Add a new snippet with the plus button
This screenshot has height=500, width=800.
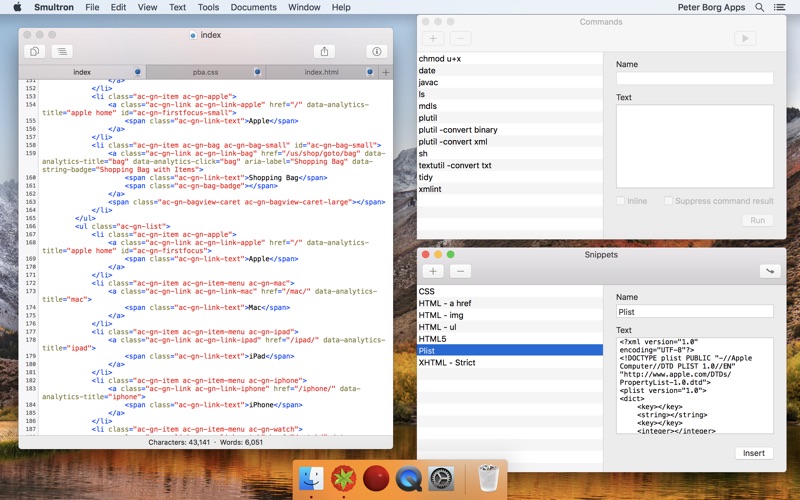(433, 271)
